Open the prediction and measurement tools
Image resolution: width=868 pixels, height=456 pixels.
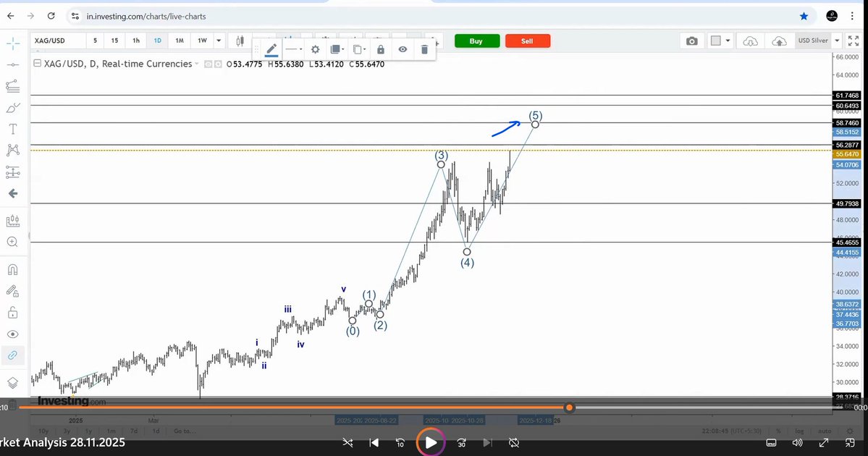click(13, 172)
